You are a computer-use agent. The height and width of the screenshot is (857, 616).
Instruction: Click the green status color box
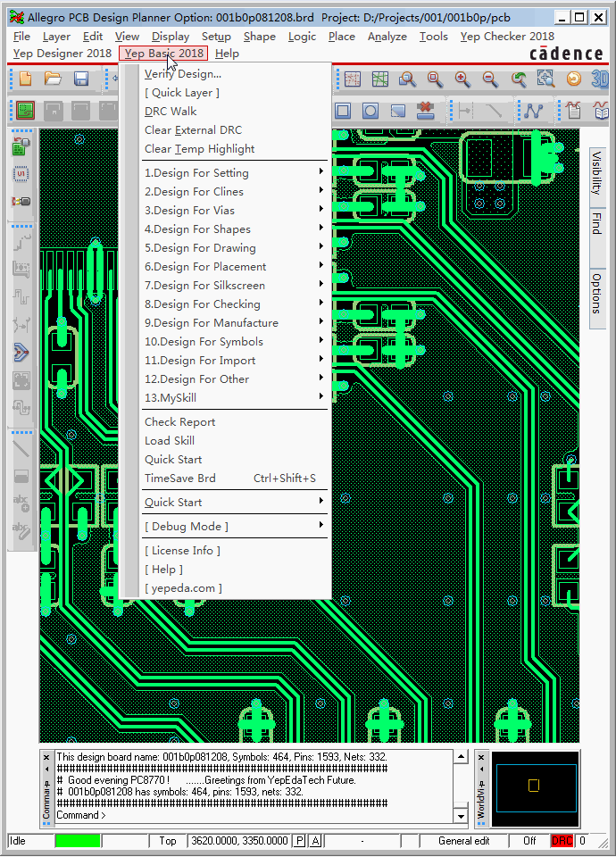pos(78,841)
